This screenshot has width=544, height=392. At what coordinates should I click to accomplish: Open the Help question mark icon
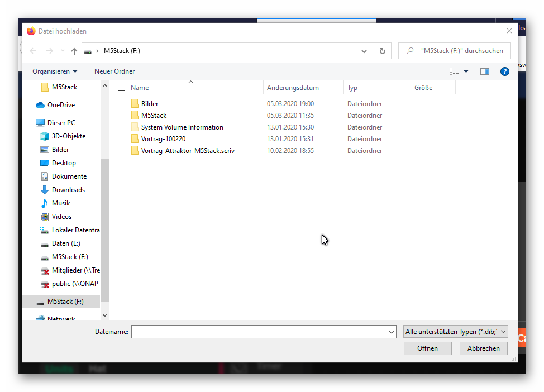(504, 71)
